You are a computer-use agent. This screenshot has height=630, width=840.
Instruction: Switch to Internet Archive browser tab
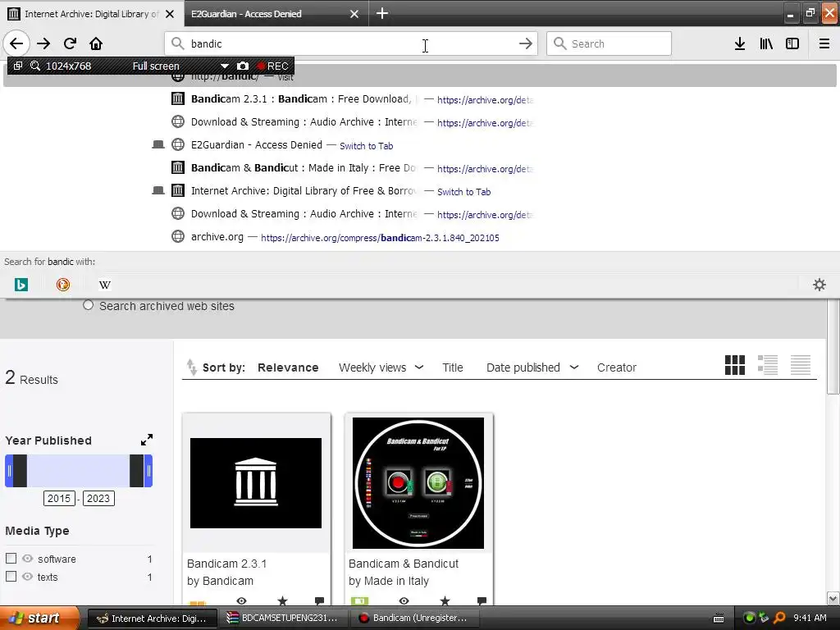pos(92,13)
